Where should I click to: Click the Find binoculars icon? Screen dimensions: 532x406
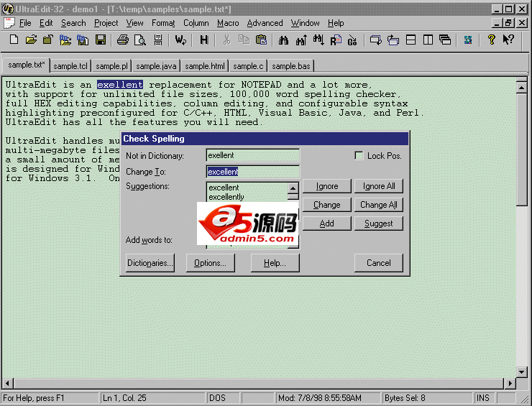(x=284, y=40)
